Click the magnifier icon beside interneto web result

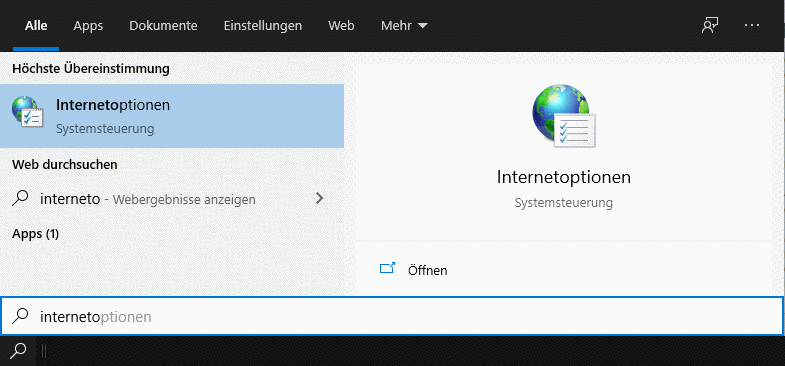pos(20,199)
